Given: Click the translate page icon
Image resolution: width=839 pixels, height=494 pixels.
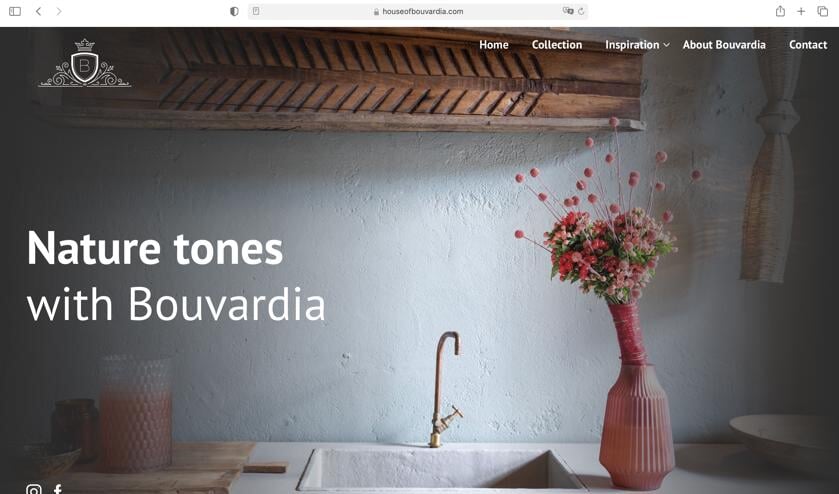Looking at the screenshot, I should [x=568, y=11].
